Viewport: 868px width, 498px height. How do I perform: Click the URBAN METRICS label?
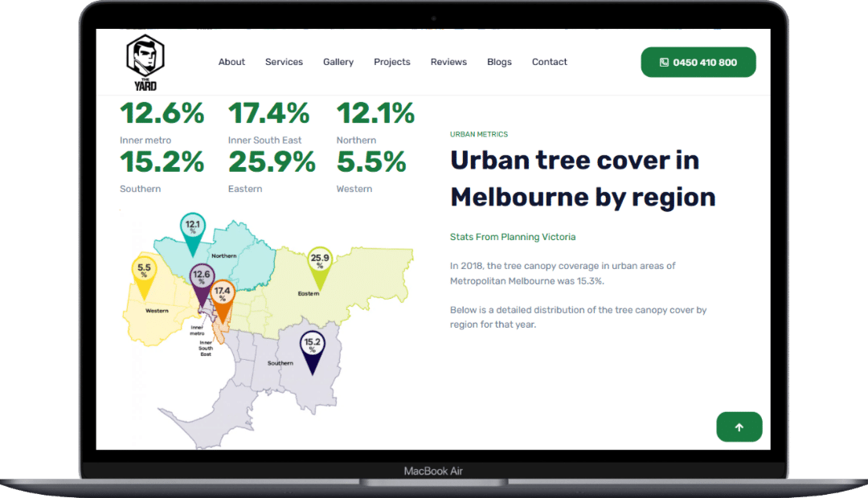tap(479, 134)
